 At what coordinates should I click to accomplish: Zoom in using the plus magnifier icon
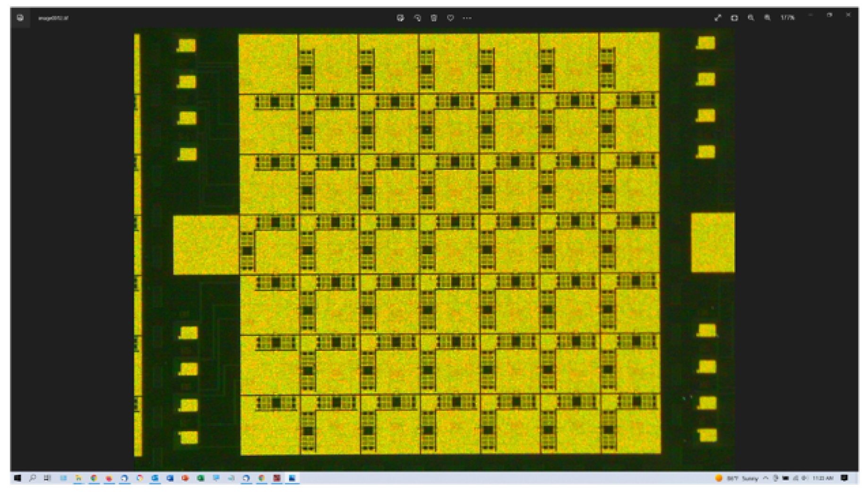coord(767,18)
